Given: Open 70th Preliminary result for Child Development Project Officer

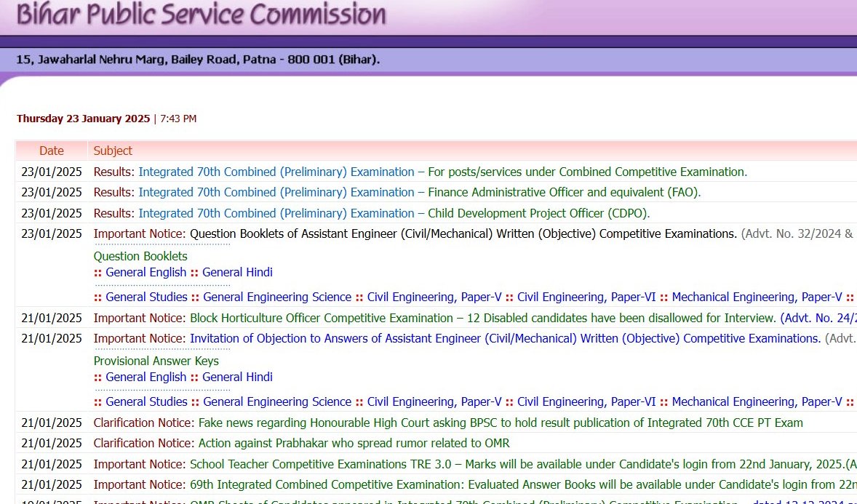Looking at the screenshot, I should click(394, 213).
